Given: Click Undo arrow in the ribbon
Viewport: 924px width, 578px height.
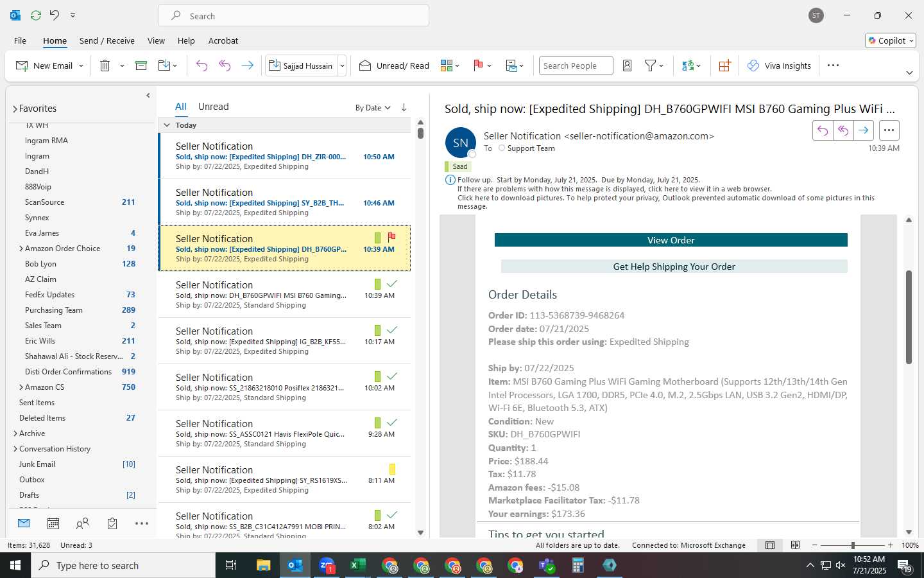Looking at the screenshot, I should click(x=201, y=66).
